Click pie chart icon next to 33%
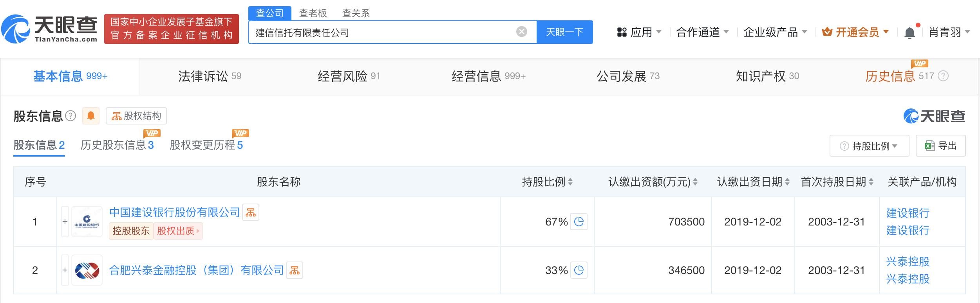This screenshot has width=980, height=303. pyautogui.click(x=579, y=271)
